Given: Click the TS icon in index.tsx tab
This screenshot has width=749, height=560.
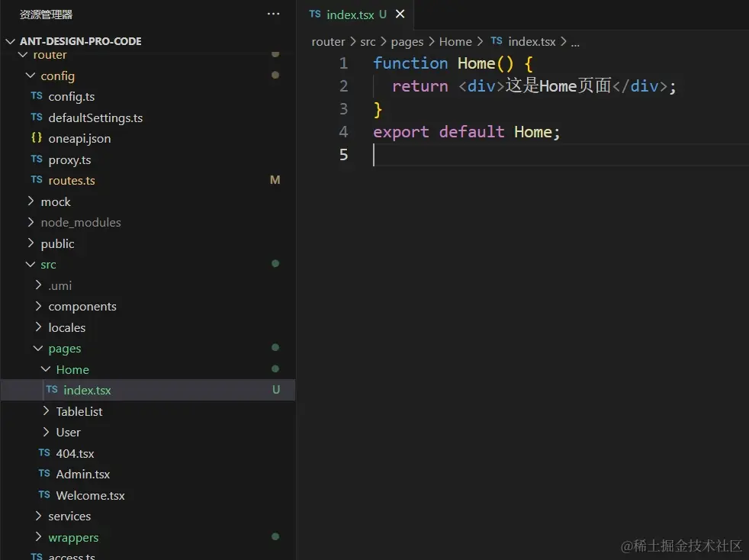Looking at the screenshot, I should click(x=315, y=14).
